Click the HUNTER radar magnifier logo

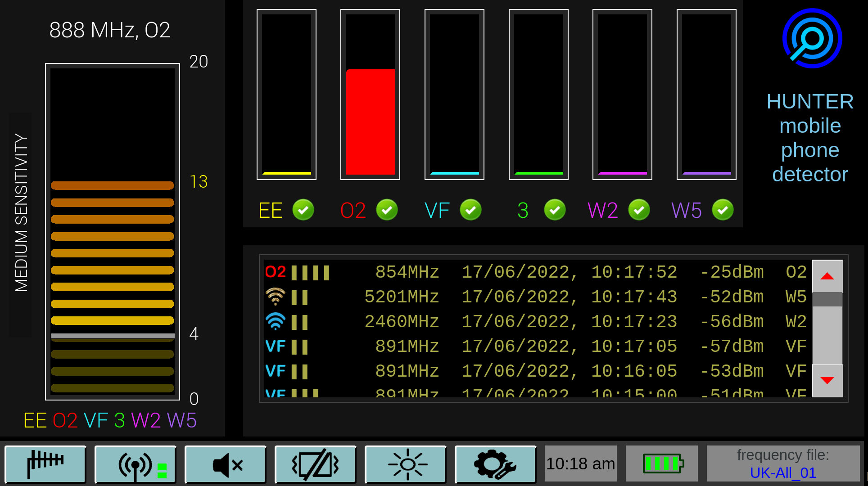pos(812,39)
